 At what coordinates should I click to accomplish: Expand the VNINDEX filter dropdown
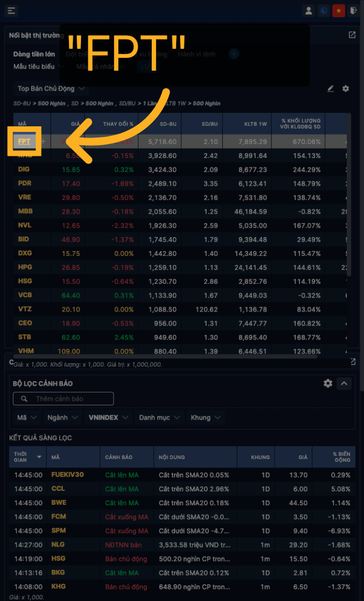point(108,417)
